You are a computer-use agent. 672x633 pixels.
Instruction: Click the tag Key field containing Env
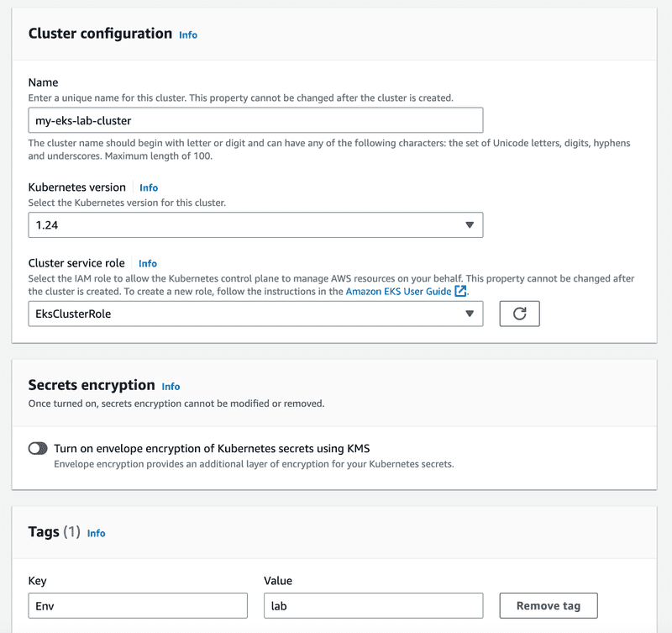tap(138, 605)
